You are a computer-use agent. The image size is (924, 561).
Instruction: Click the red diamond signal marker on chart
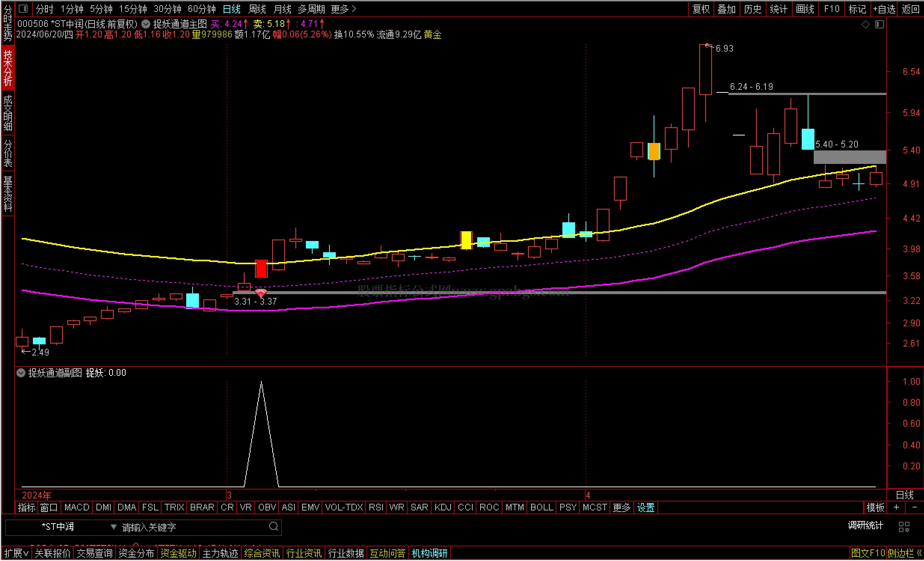(261, 293)
